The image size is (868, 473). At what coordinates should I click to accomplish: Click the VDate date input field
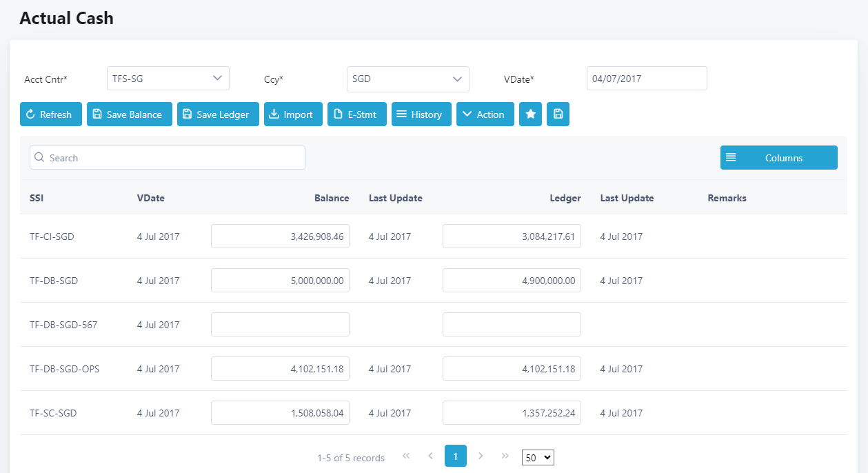point(646,79)
